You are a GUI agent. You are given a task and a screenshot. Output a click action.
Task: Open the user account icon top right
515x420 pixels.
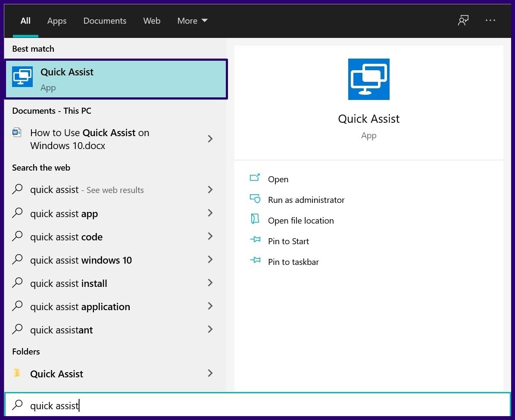[463, 20]
